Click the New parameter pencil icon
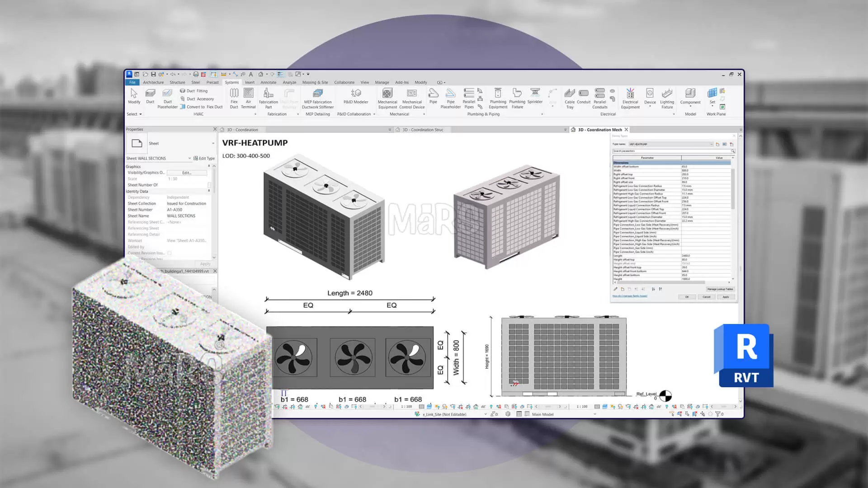This screenshot has width=868, height=488. pos(615,289)
